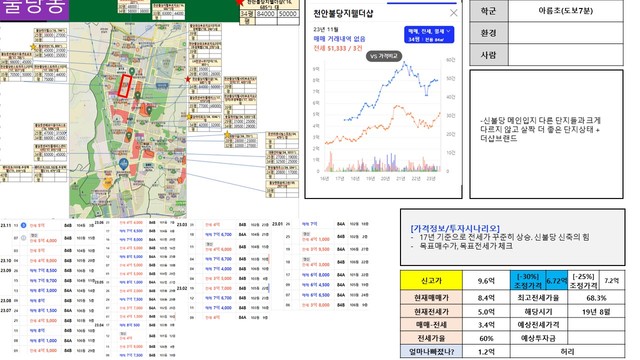Click green map pin directly above red-outlined complex
Screen dimensions: 640x360
click(x=132, y=72)
